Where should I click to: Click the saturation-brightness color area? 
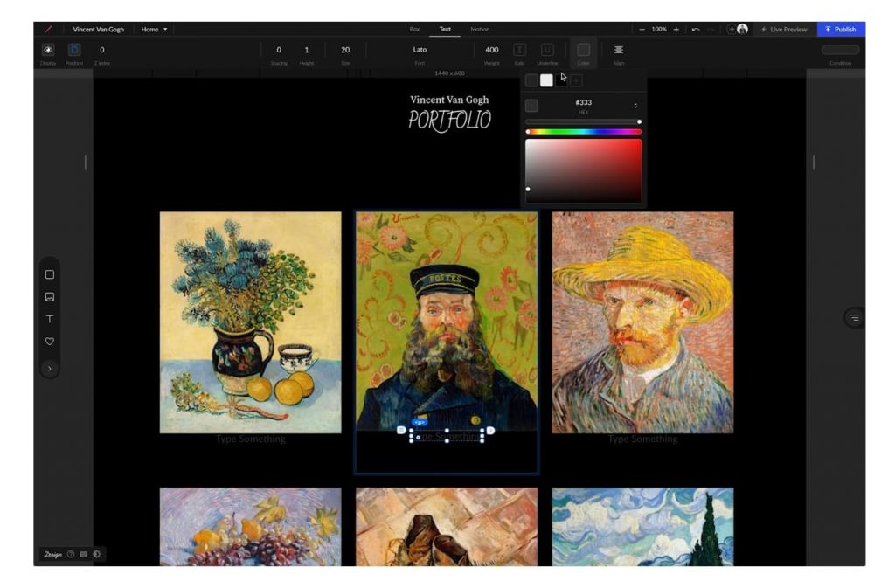(x=583, y=170)
